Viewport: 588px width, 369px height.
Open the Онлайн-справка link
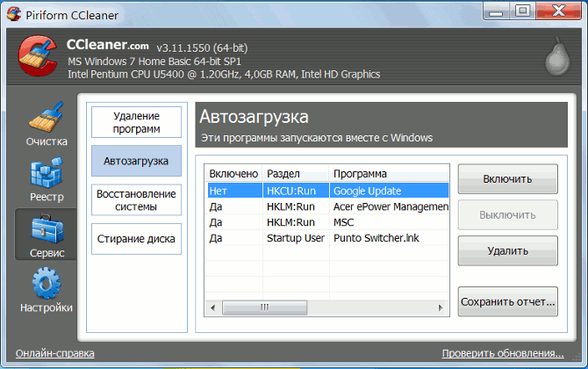click(x=55, y=353)
